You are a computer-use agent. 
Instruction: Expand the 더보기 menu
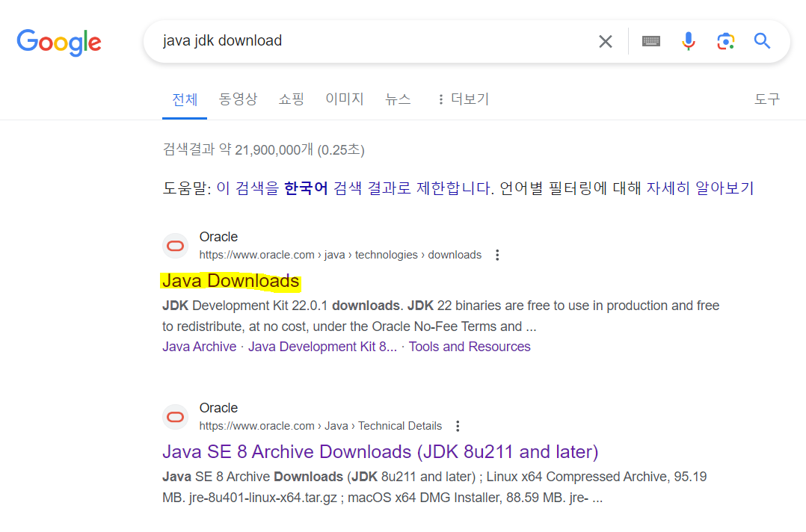(463, 99)
